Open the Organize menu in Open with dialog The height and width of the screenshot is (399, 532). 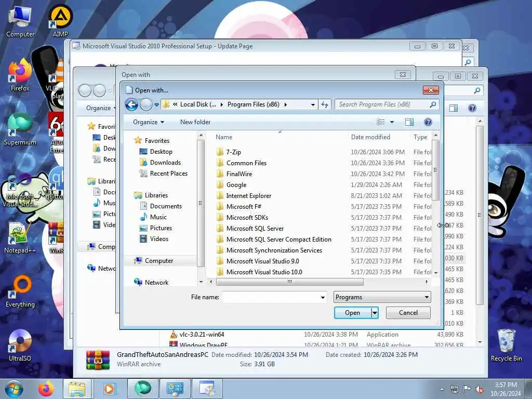point(148,122)
